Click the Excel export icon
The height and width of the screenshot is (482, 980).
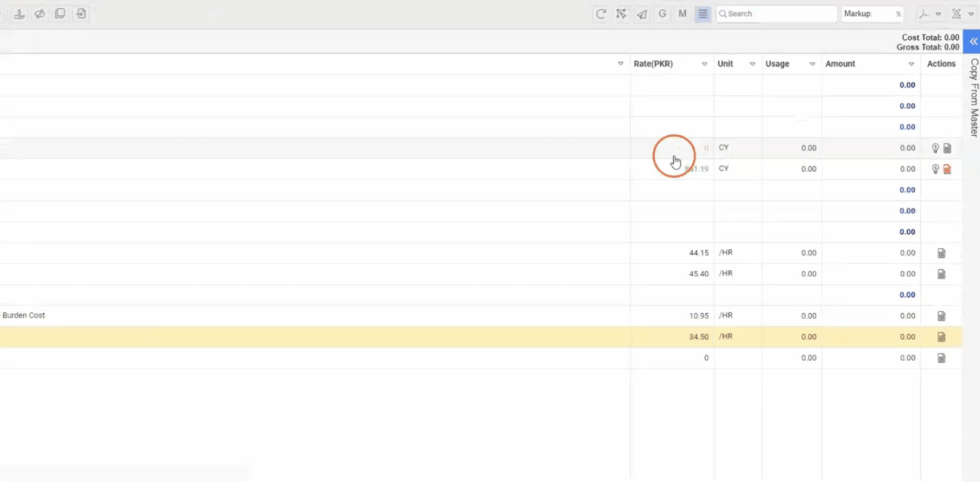click(956, 14)
